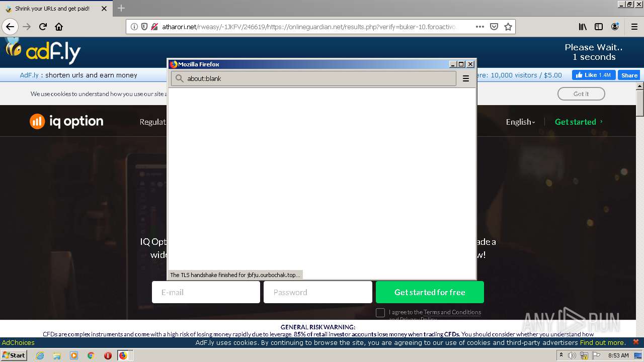Click the insecure connection lock icon
Image resolution: width=644 pixels, height=362 pixels.
pos(154,27)
